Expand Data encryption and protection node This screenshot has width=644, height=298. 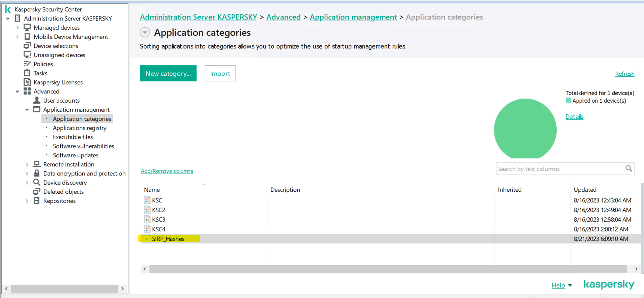[27, 173]
